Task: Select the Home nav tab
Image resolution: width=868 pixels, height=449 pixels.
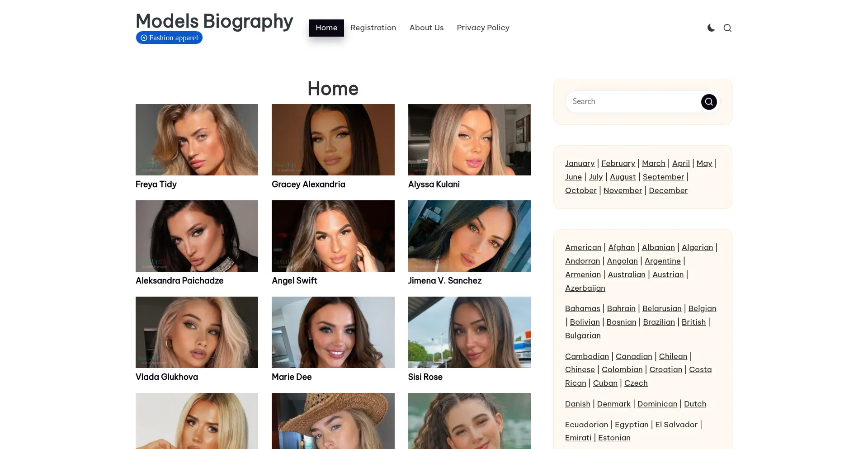Action: [326, 28]
